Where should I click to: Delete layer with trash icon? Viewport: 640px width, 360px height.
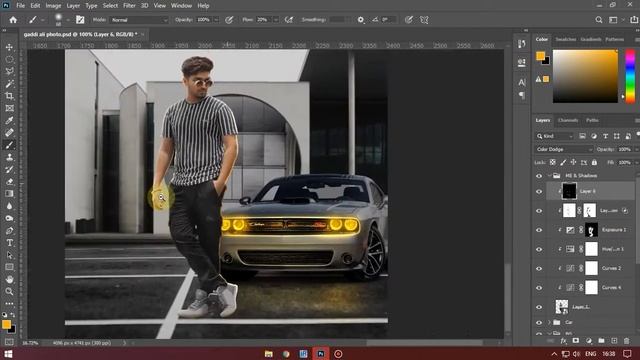[x=627, y=340]
